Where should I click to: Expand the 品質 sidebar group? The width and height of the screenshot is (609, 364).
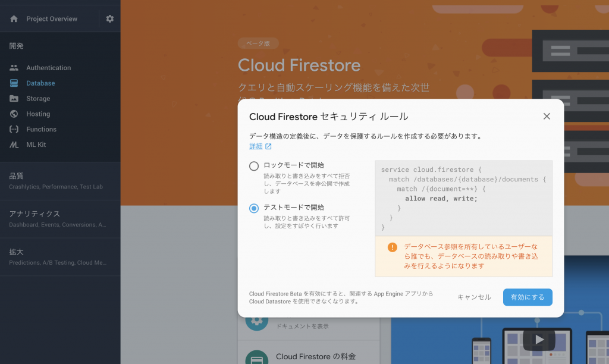[60, 181]
